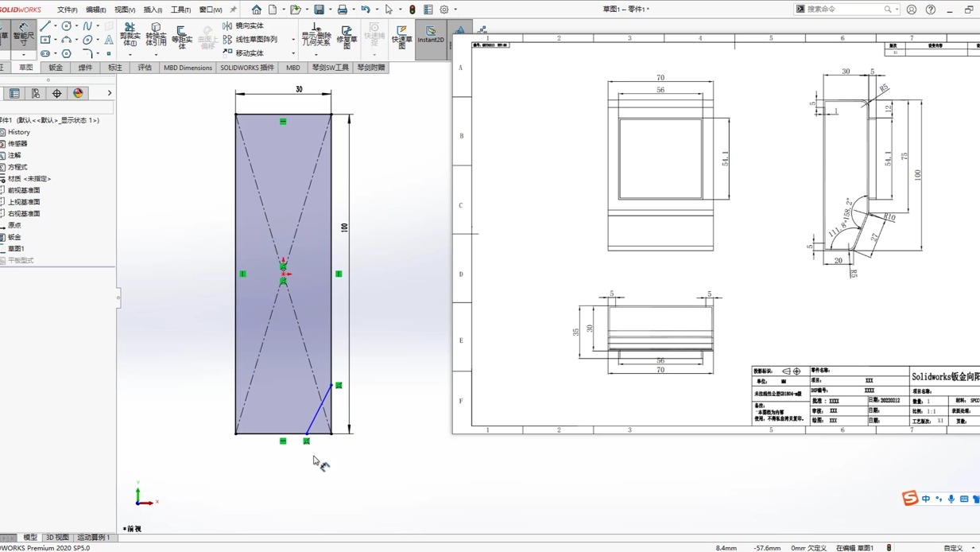Click Mirror Entities (镜向实体)
The height and width of the screenshot is (552, 980).
tap(242, 25)
